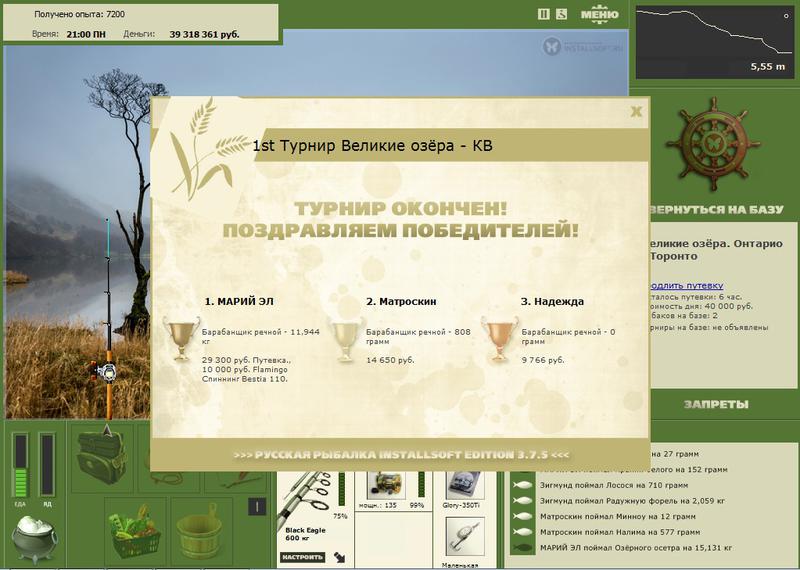Open the МЕНЮ game menu
The width and height of the screenshot is (800, 570).
pos(599,14)
